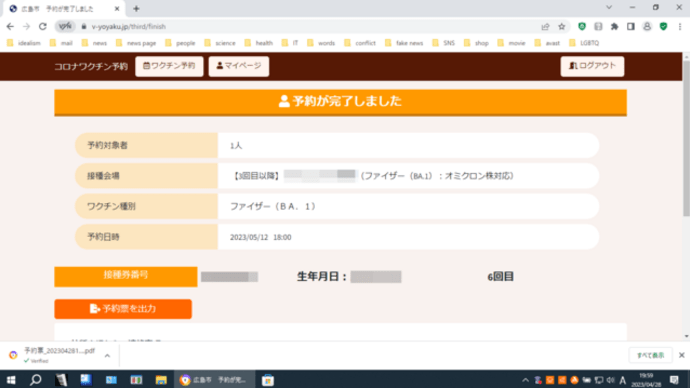Click the 予約票を出力 button

pos(123,309)
